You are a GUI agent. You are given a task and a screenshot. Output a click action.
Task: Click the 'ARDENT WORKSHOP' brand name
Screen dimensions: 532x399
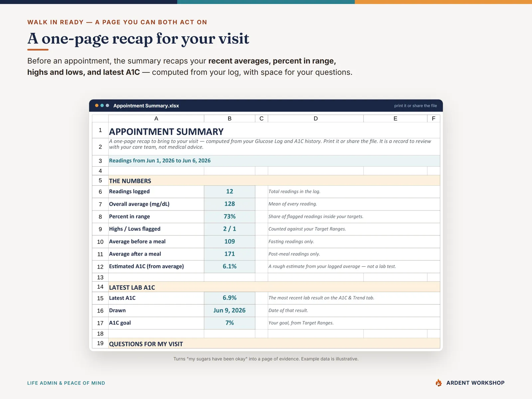pos(475,383)
